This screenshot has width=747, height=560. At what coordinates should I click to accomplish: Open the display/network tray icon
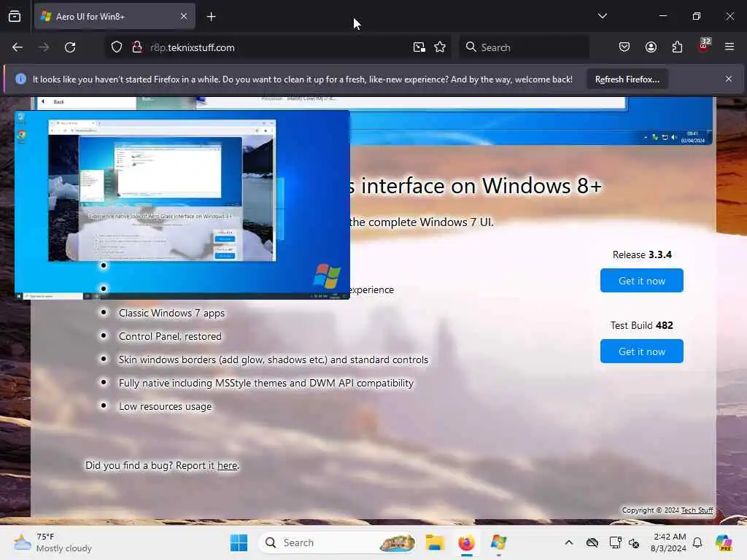(x=615, y=542)
